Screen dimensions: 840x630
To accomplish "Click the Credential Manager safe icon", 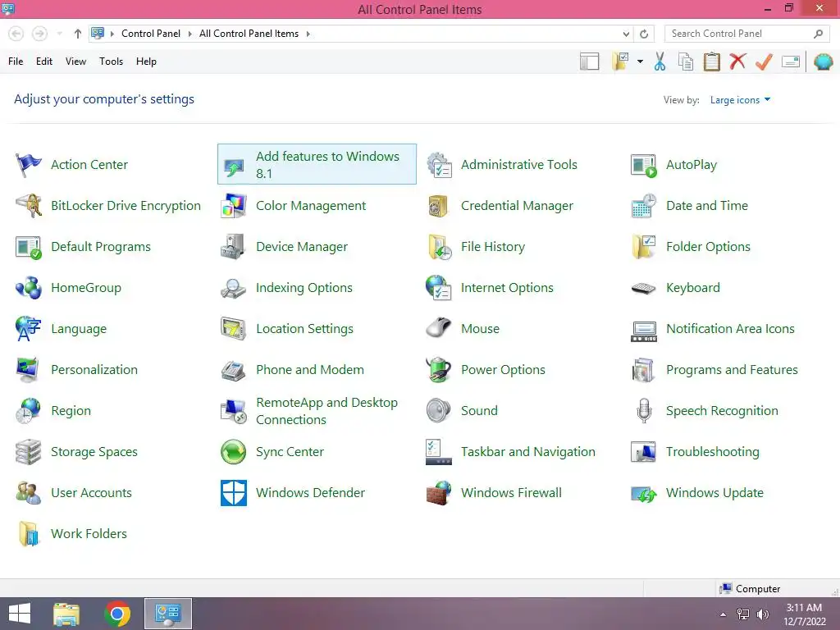I will point(438,206).
